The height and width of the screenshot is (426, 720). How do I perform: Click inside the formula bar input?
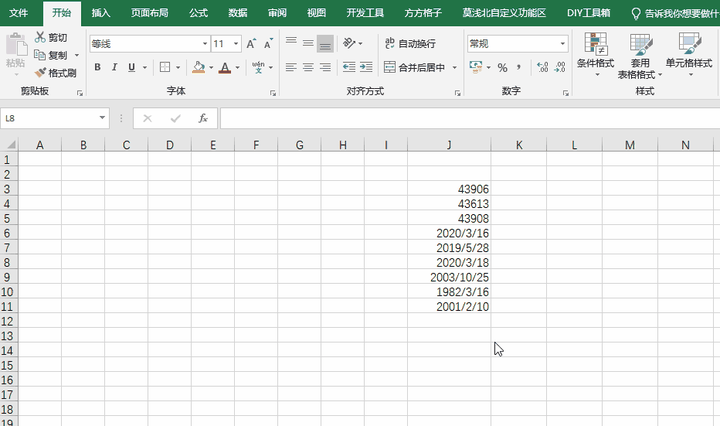tap(470, 118)
